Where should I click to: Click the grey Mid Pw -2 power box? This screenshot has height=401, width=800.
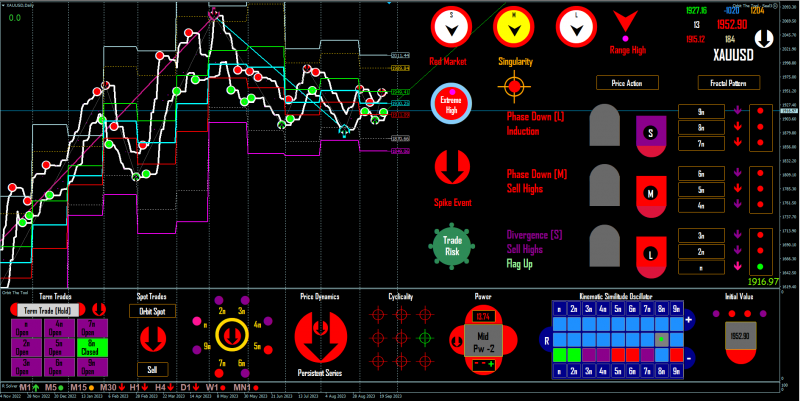pyautogui.click(x=483, y=341)
